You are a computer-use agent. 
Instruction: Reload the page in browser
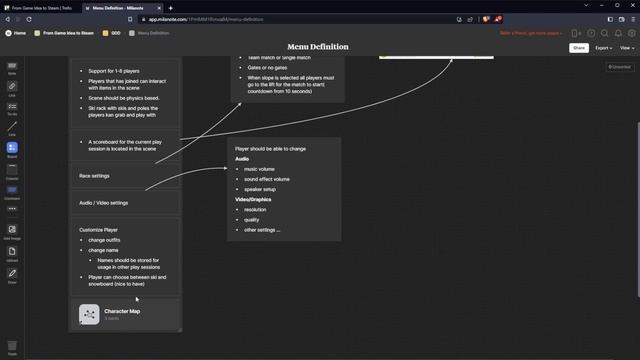[29, 19]
